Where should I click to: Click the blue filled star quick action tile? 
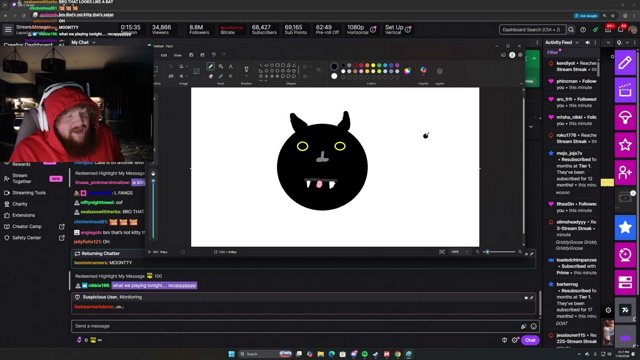pos(625,227)
